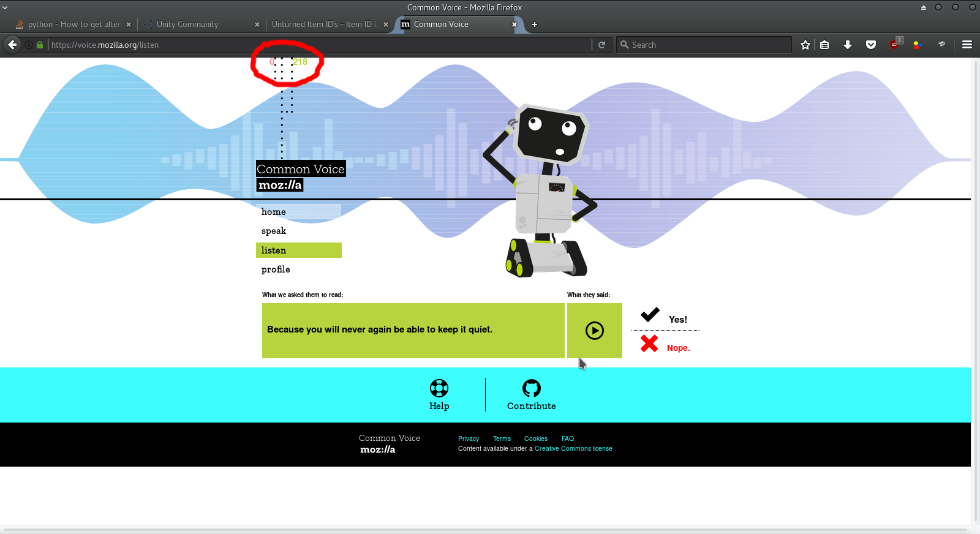Close the Unity Community tab
Screen dimensions: 980x534
click(x=257, y=24)
